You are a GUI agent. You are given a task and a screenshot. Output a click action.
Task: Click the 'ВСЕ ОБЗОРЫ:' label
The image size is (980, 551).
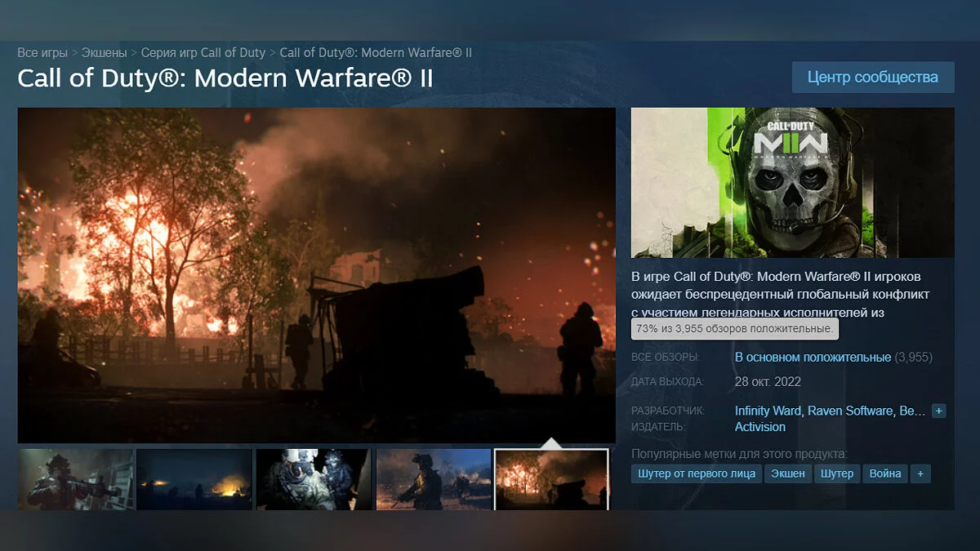666,358
